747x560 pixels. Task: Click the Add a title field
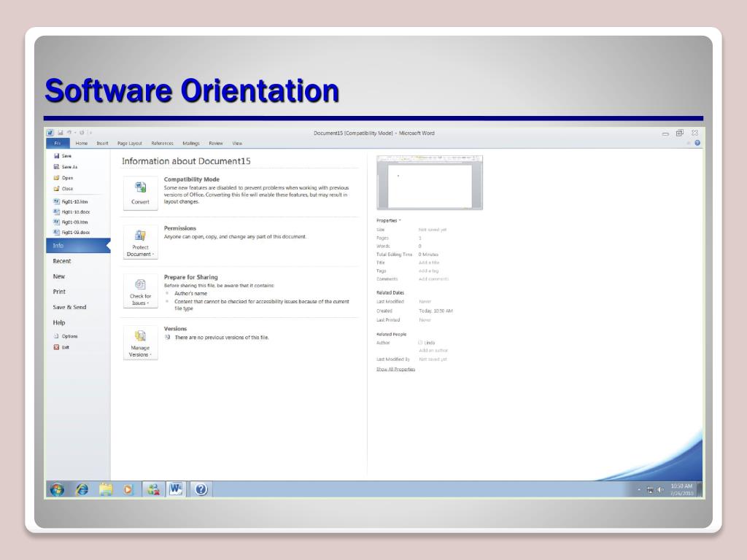tap(429, 262)
